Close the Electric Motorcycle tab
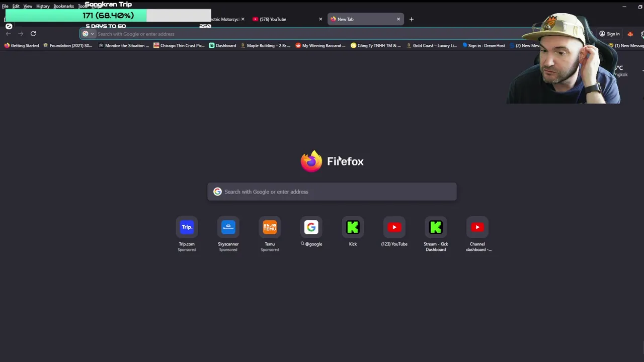644x362 pixels. tap(243, 19)
